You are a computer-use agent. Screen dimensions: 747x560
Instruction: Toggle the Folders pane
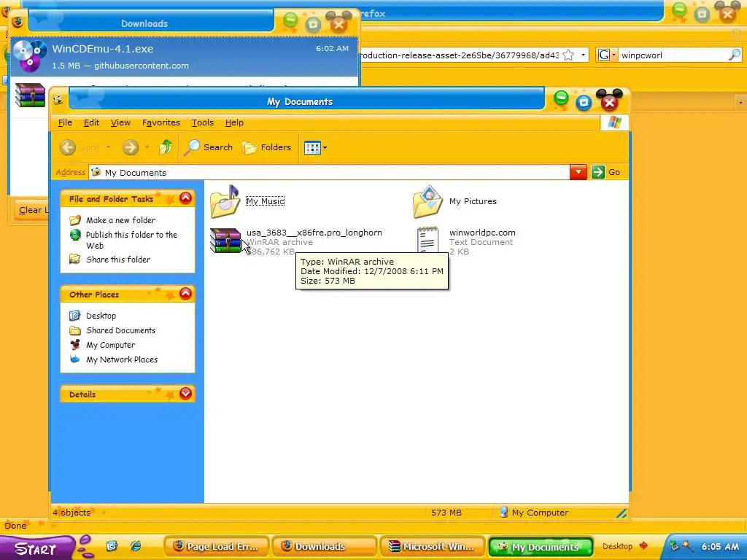[267, 147]
